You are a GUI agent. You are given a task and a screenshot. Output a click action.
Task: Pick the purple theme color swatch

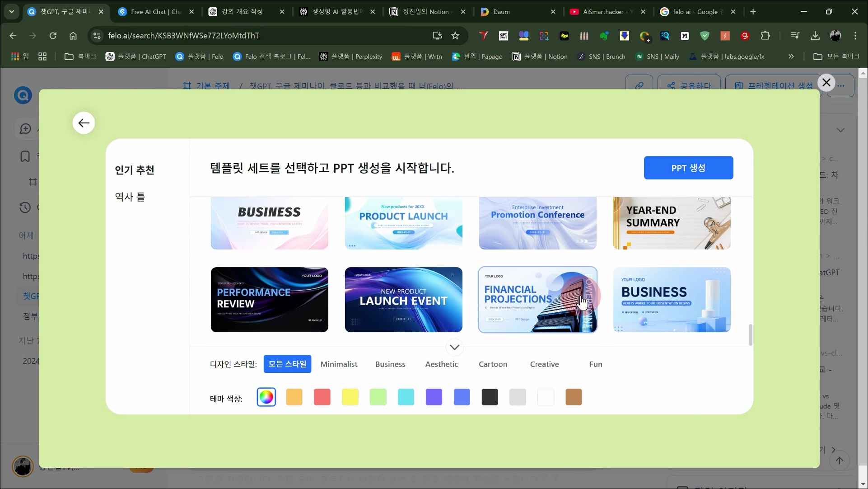pos(434,397)
